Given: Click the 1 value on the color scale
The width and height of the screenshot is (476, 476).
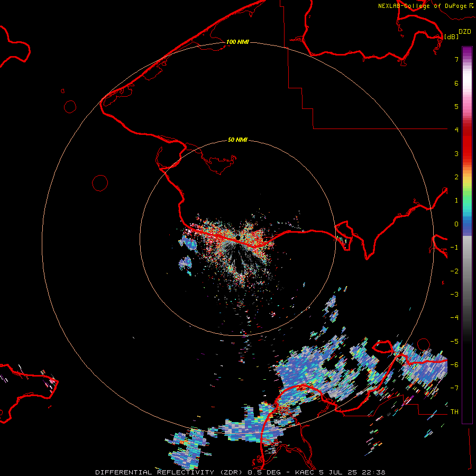Looking at the screenshot, I should (x=456, y=200).
